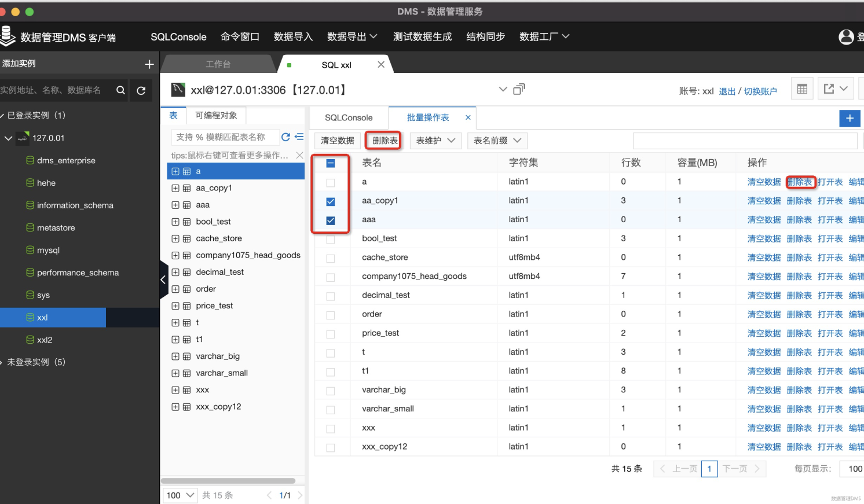Screen dimensions: 864x504
Task: Click the collapse list icon beside table refresh
Action: [299, 137]
